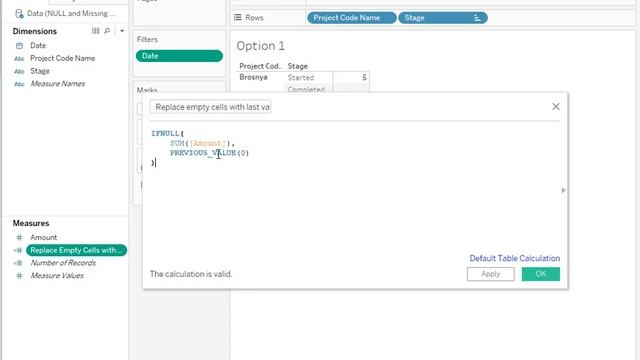
Task: Open Default Table Calculation link
Action: point(514,258)
